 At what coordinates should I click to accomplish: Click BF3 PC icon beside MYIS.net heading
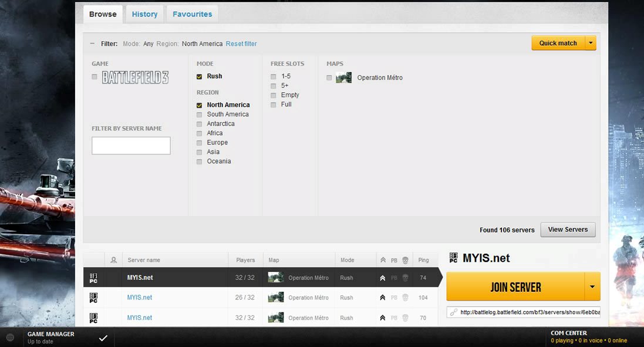click(x=453, y=258)
